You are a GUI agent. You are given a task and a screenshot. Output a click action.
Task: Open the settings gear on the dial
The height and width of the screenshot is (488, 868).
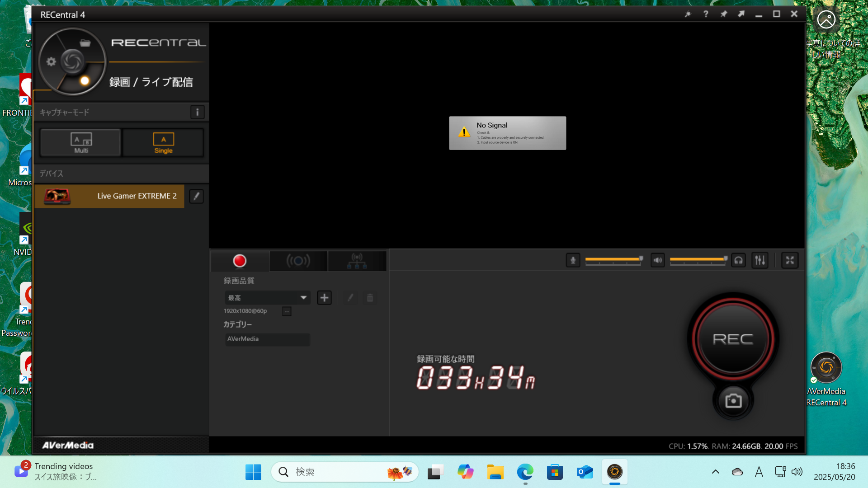tap(51, 61)
